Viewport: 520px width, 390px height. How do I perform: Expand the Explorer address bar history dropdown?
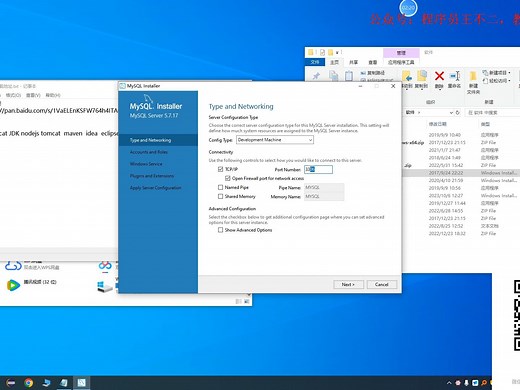(451, 113)
